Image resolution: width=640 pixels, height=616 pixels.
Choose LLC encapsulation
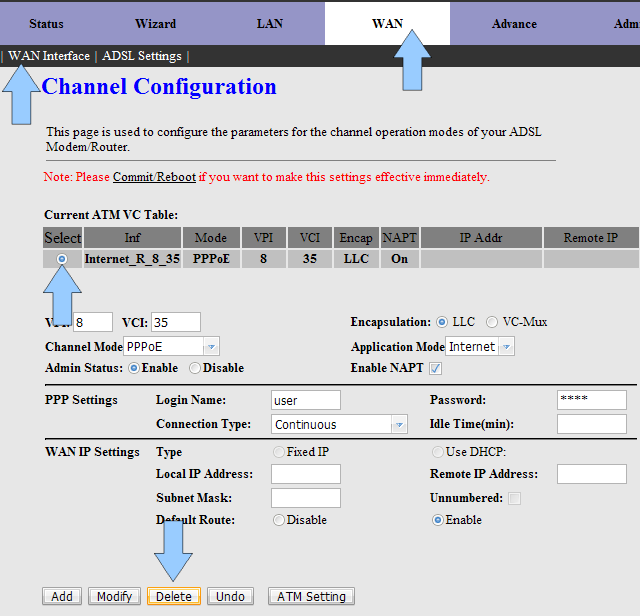pos(442,322)
